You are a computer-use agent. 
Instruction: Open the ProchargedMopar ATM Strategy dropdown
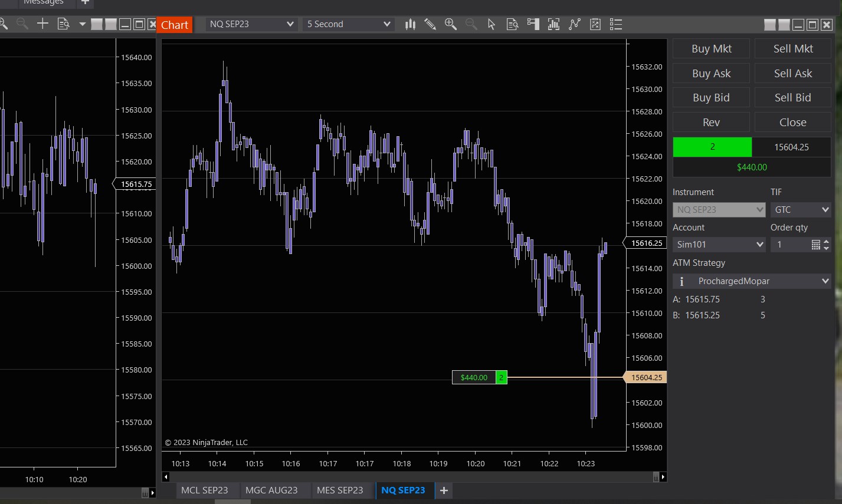[x=752, y=281]
